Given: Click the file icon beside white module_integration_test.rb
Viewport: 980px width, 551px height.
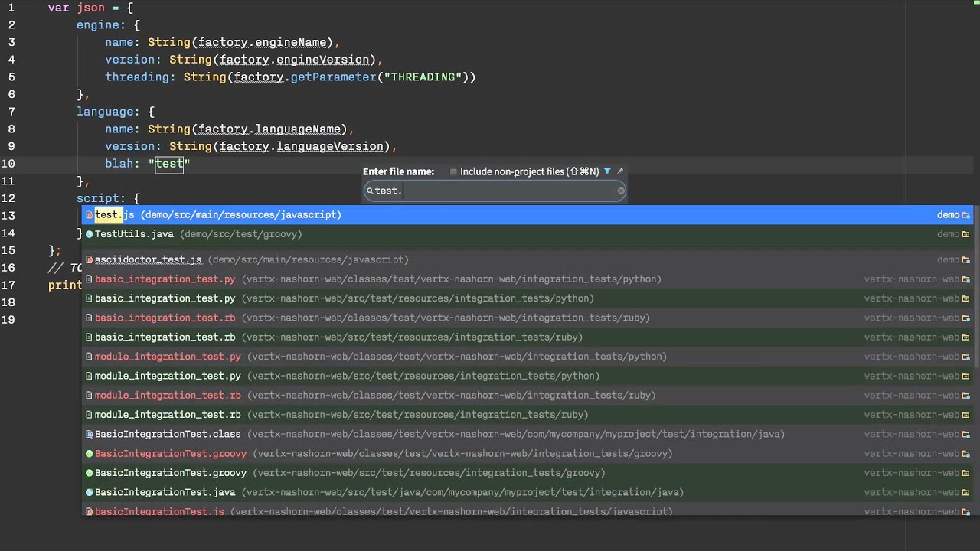Looking at the screenshot, I should (89, 415).
